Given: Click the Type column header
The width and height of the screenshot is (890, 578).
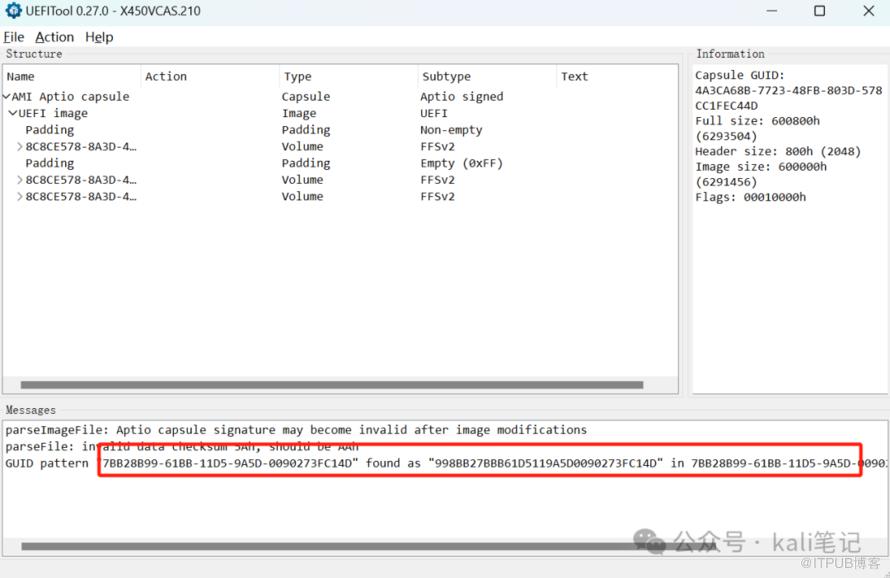Looking at the screenshot, I should [297, 77].
